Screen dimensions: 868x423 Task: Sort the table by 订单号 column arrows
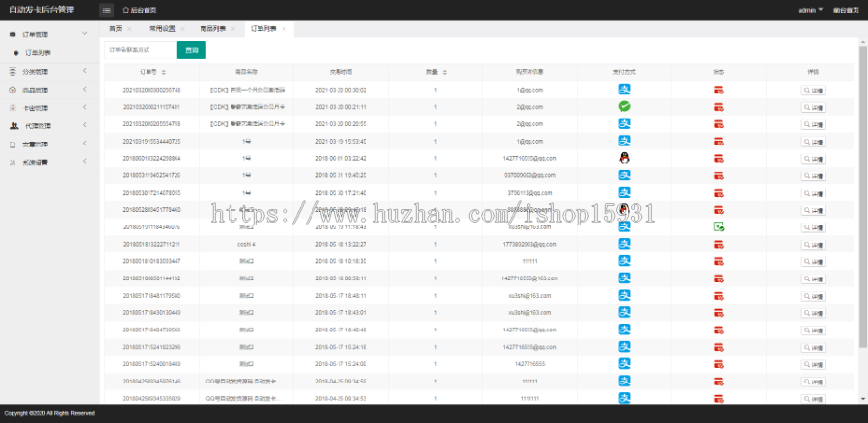point(163,72)
